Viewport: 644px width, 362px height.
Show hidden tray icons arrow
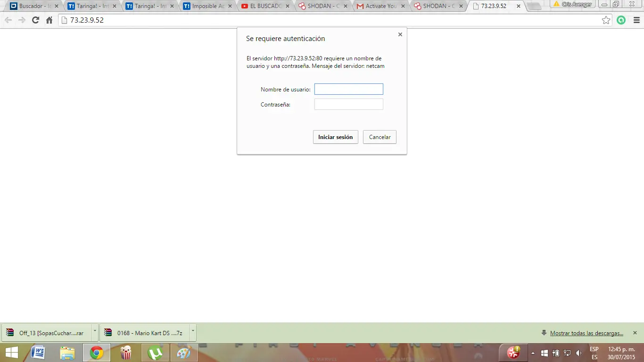533,353
